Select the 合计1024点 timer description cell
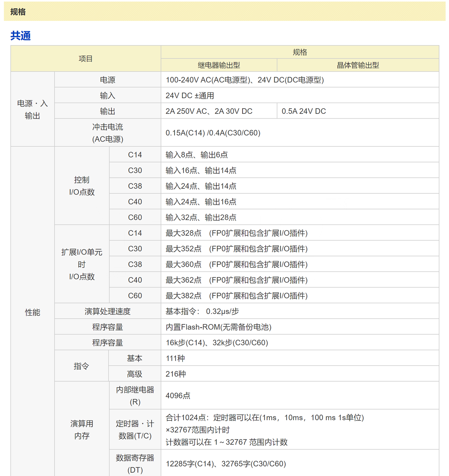 (x=300, y=429)
